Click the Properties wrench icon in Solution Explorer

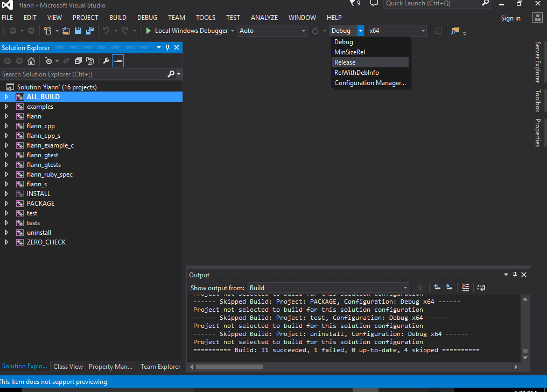coord(106,61)
